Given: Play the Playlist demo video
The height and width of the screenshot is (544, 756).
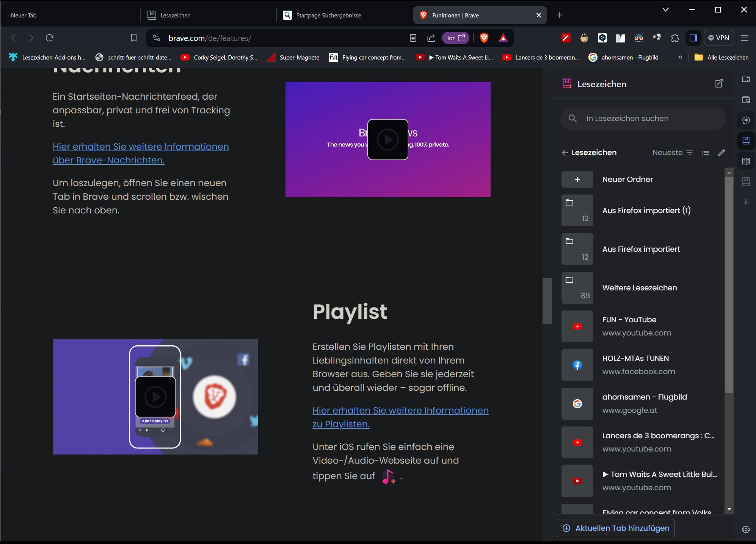Looking at the screenshot, I should 155,397.
